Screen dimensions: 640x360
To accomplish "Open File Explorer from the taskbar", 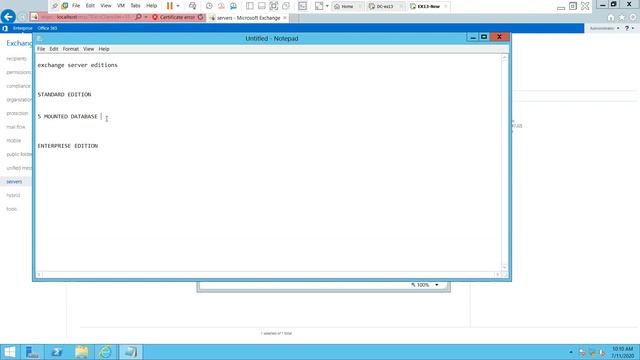I will click(x=81, y=352).
